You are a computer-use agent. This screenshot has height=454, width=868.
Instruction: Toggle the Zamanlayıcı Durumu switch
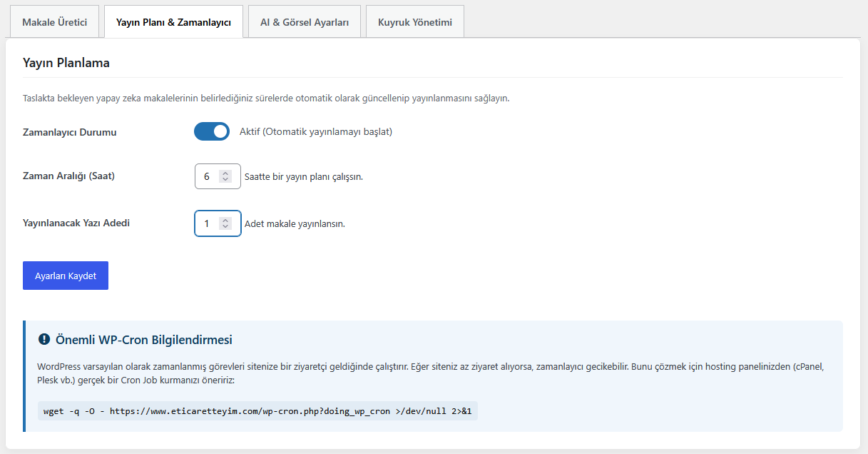212,131
